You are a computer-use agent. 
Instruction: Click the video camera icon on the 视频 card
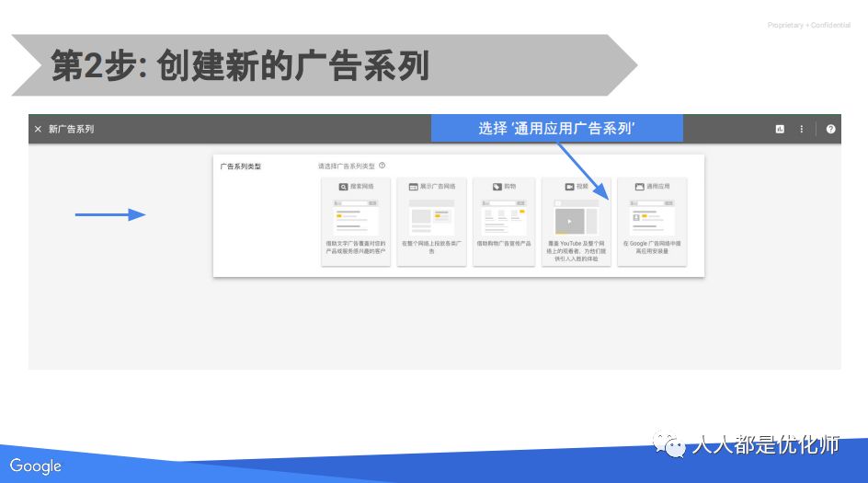tap(569, 187)
